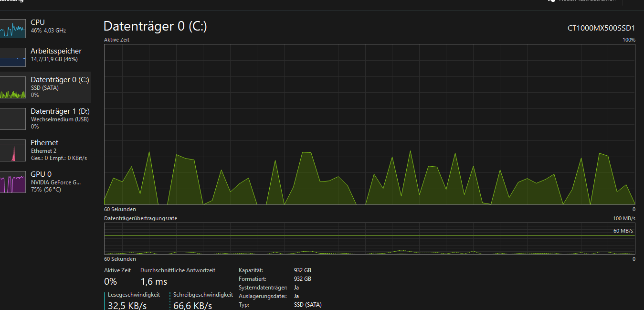Click the 60 MB/s marker label
Screen dimensions: 644x310
coord(623,231)
